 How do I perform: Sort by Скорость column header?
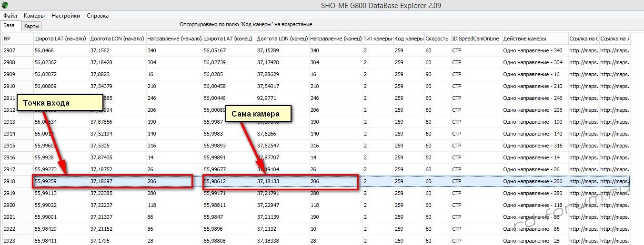pyautogui.click(x=437, y=39)
